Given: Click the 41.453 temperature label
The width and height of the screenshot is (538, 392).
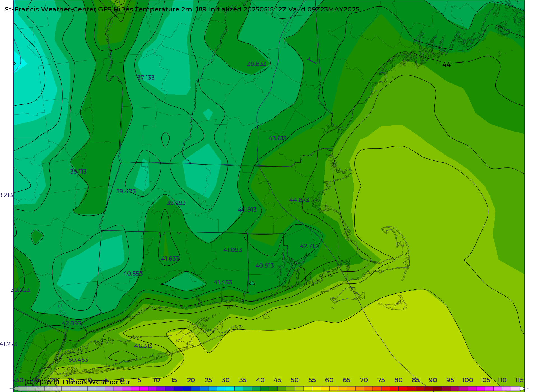Looking at the screenshot, I should (x=223, y=282).
